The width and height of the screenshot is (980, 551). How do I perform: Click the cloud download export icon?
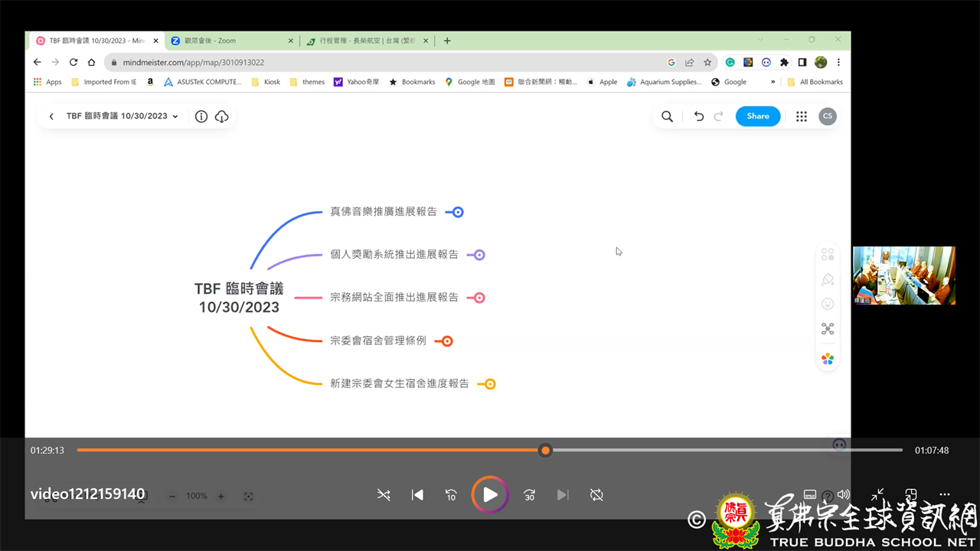tap(222, 116)
